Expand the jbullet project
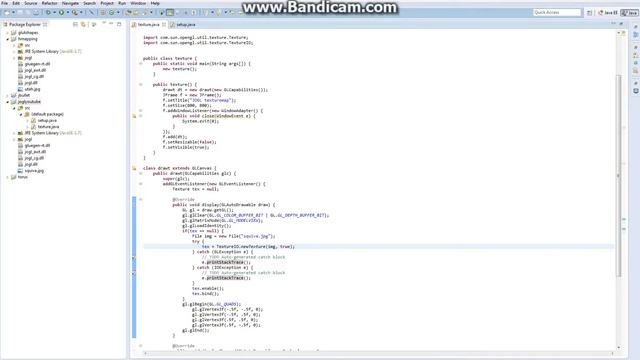640x360 pixels. coord(7,96)
